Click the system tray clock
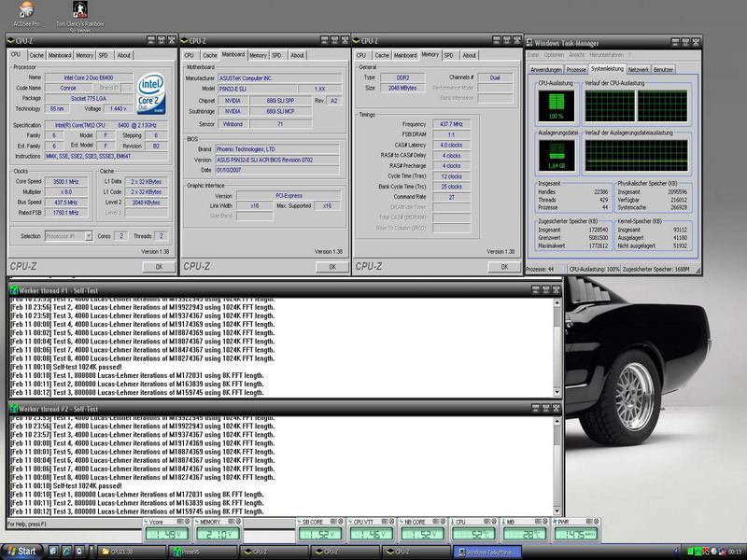 pyautogui.click(x=735, y=552)
